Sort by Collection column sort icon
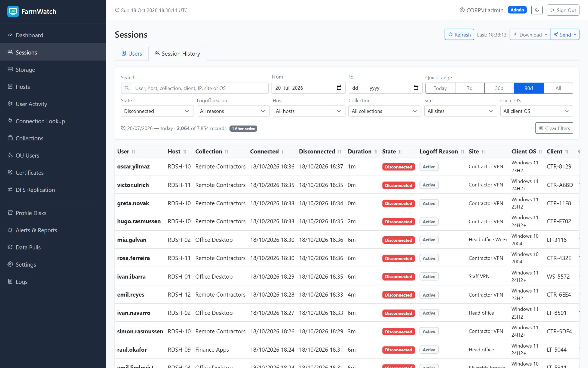This screenshot has height=368, width=588. click(226, 152)
